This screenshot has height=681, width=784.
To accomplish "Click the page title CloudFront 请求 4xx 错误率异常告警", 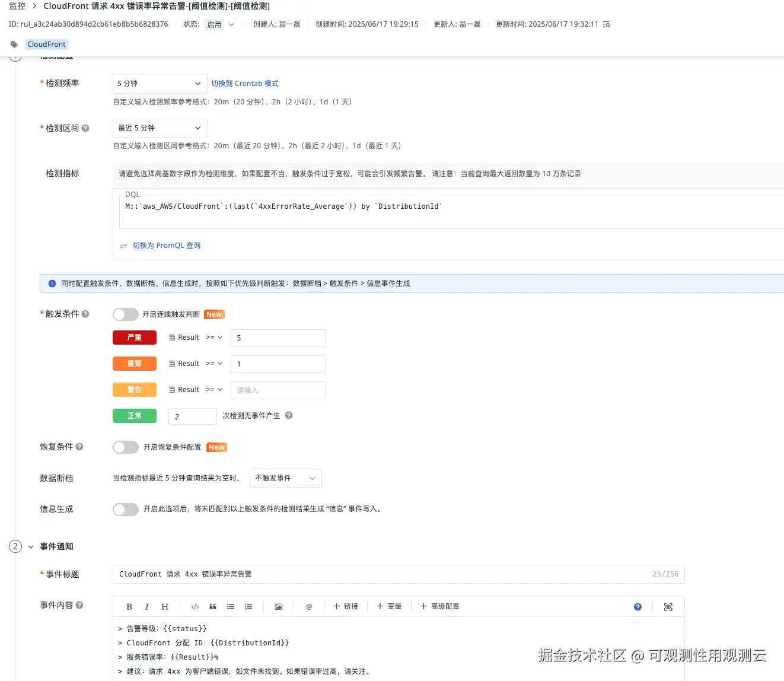I will [157, 6].
